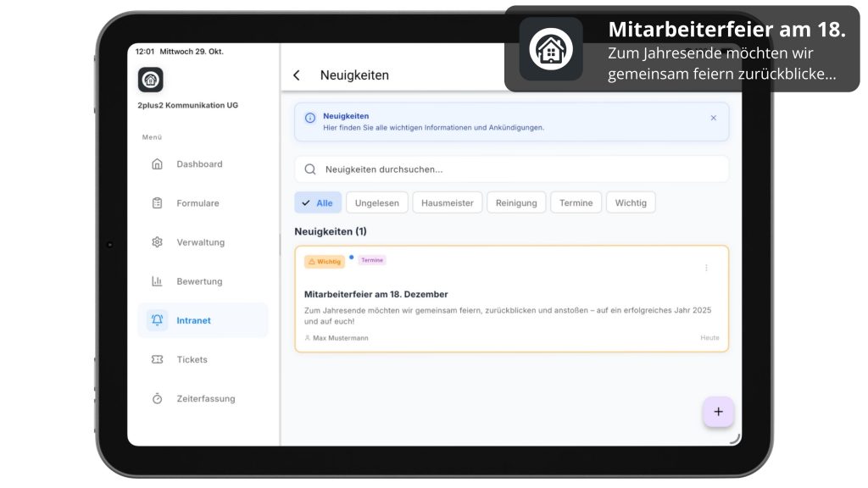Open the three-dot menu on news card

click(706, 268)
